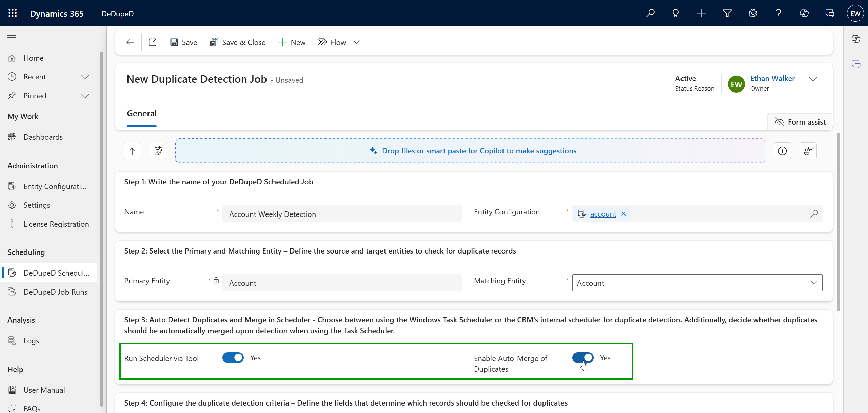Click the open in new window icon
Image resolution: width=868 pixels, height=413 pixels.
[153, 42]
